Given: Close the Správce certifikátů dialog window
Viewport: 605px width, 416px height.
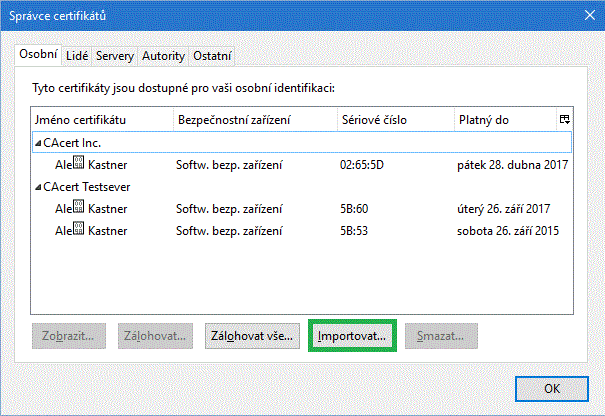Looking at the screenshot, I should 584,15.
